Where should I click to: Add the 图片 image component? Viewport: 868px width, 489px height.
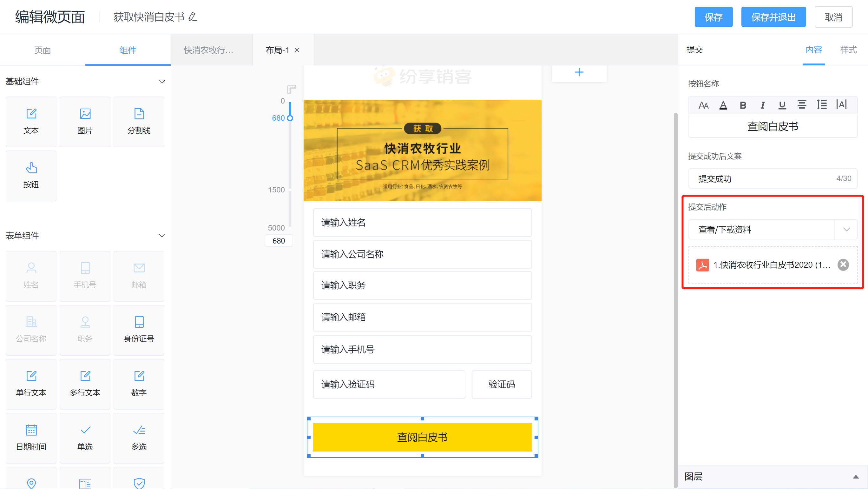coord(85,122)
